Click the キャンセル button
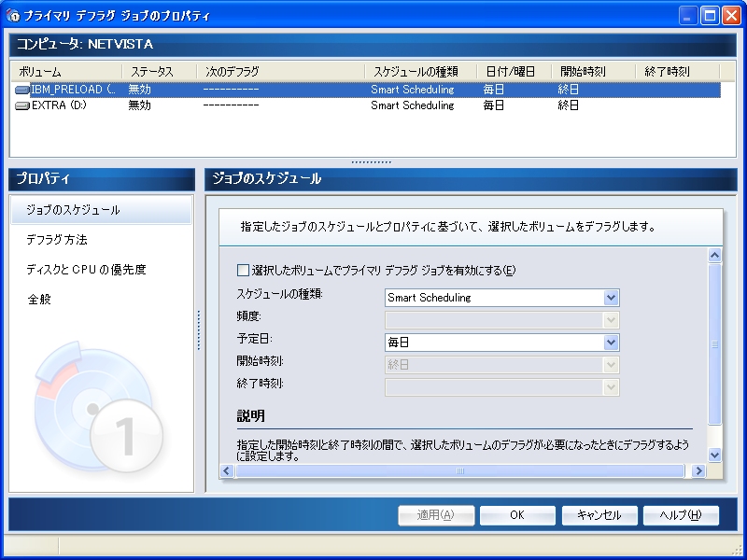Image resolution: width=747 pixels, height=560 pixels. pyautogui.click(x=599, y=515)
